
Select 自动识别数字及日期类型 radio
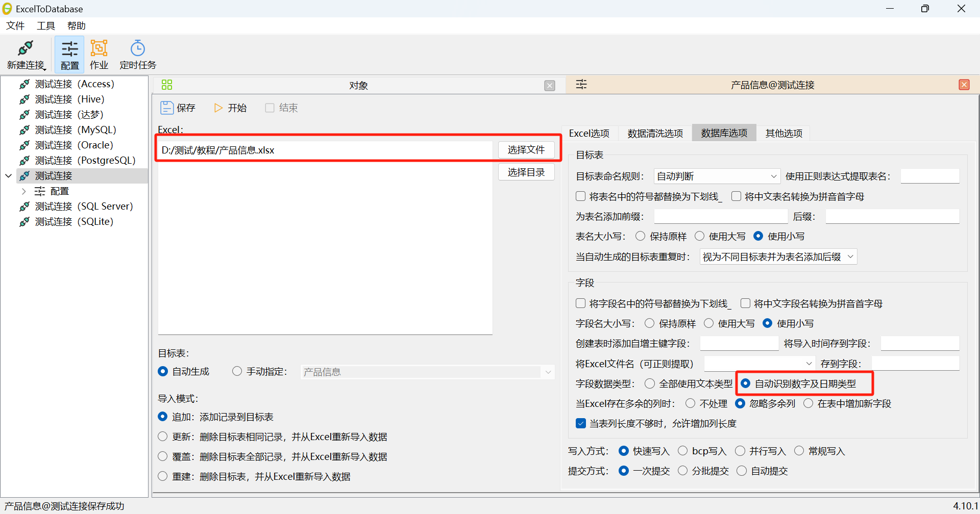point(745,383)
